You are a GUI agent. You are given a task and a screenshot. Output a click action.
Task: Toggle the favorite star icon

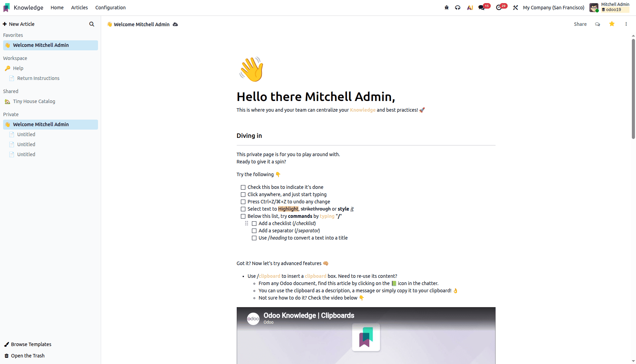[612, 24]
